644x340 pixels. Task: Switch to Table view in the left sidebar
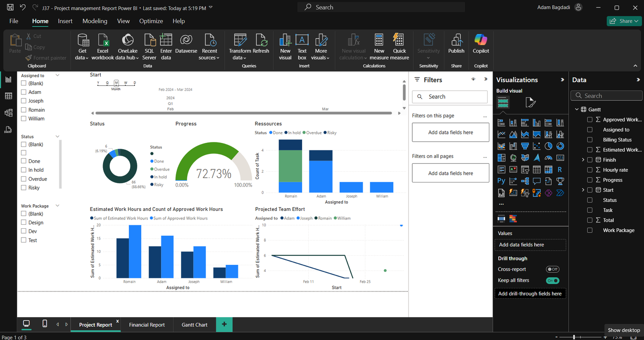pyautogui.click(x=8, y=96)
